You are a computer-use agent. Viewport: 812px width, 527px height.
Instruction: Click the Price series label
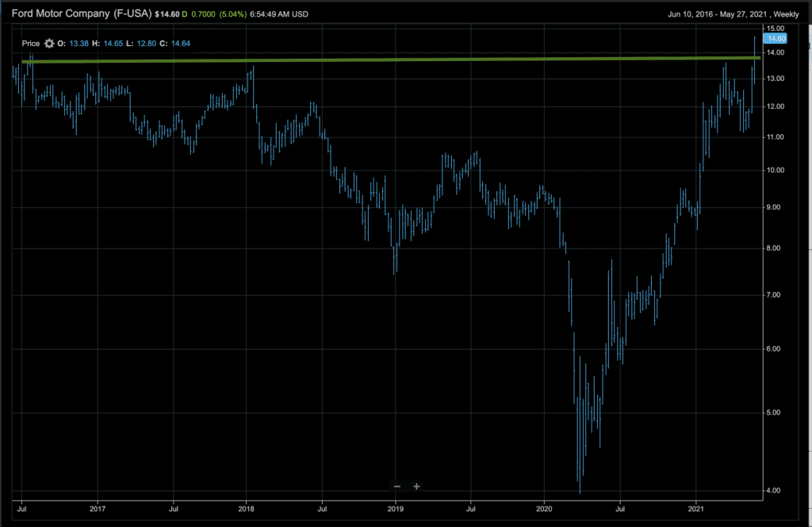point(31,44)
